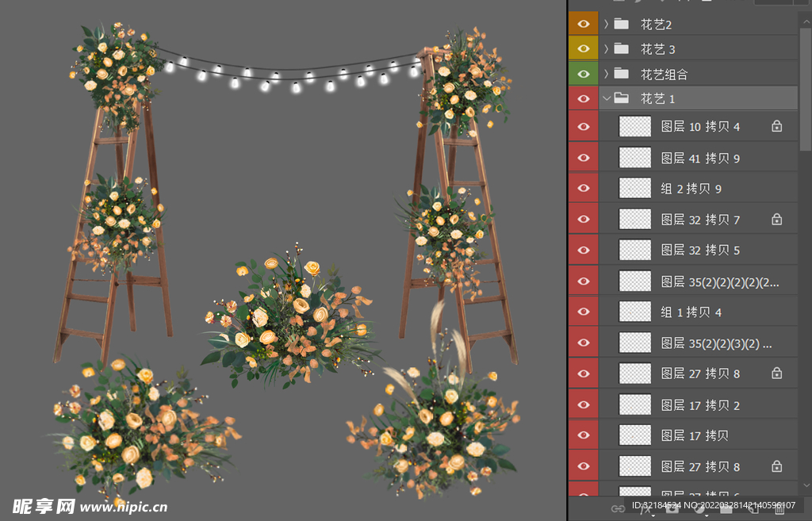
Task: Click the folder icon of 花艺2
Action: (622, 24)
